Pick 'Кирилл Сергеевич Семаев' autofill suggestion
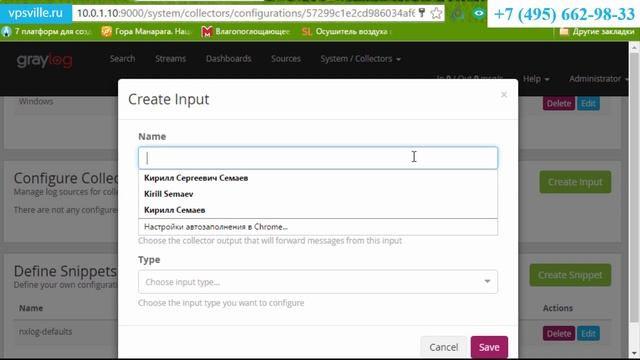Image resolution: width=640 pixels, height=360 pixels. (318, 178)
